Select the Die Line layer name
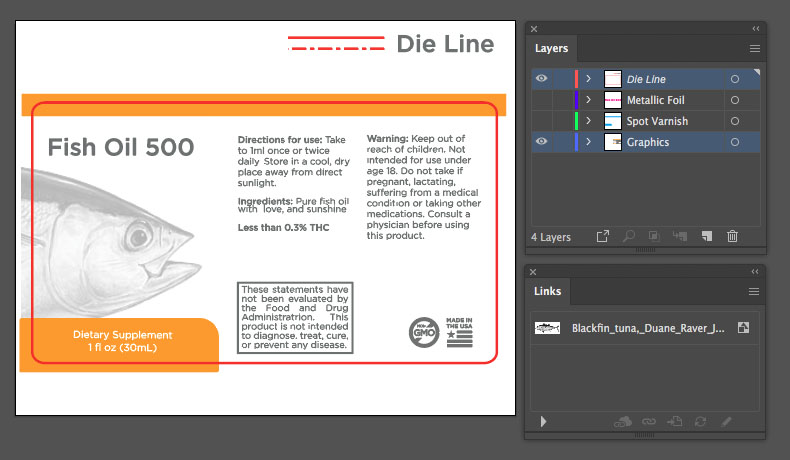The height and width of the screenshot is (460, 790). (x=646, y=79)
